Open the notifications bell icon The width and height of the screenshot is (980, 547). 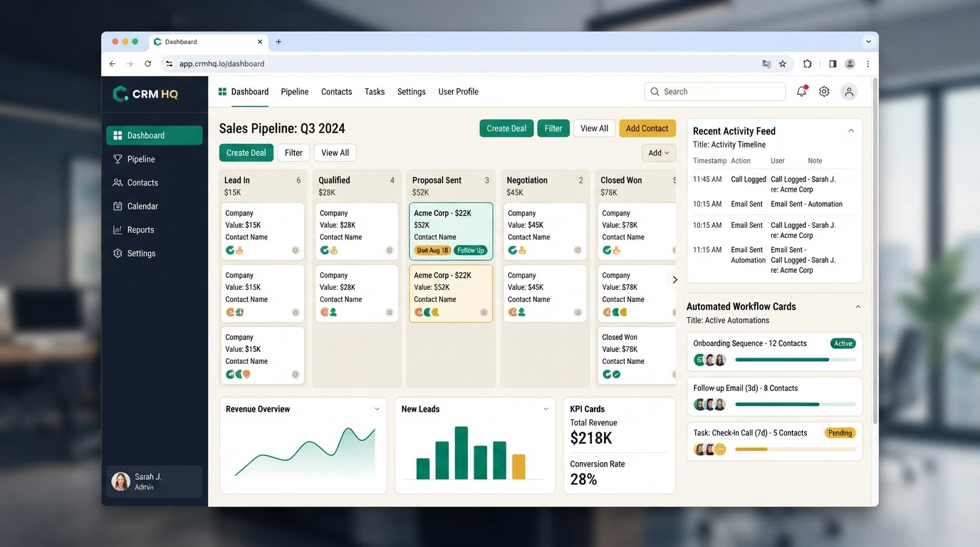tap(801, 91)
